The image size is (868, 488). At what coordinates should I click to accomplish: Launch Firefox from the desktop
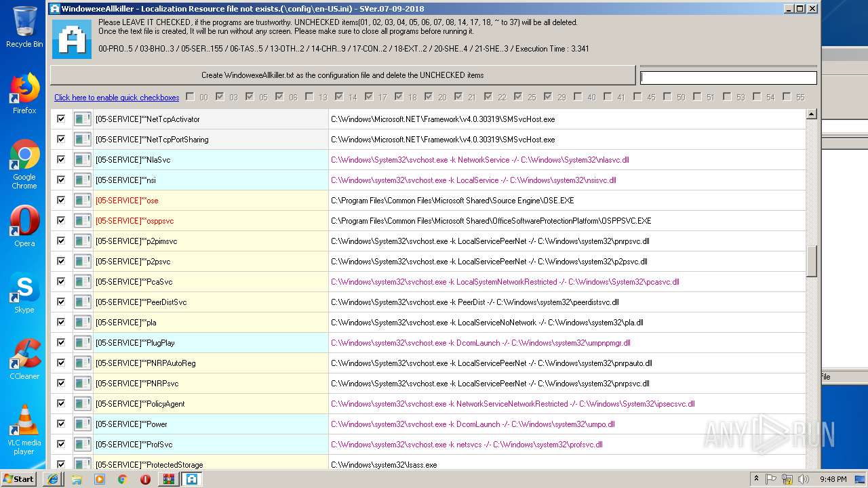(x=24, y=94)
